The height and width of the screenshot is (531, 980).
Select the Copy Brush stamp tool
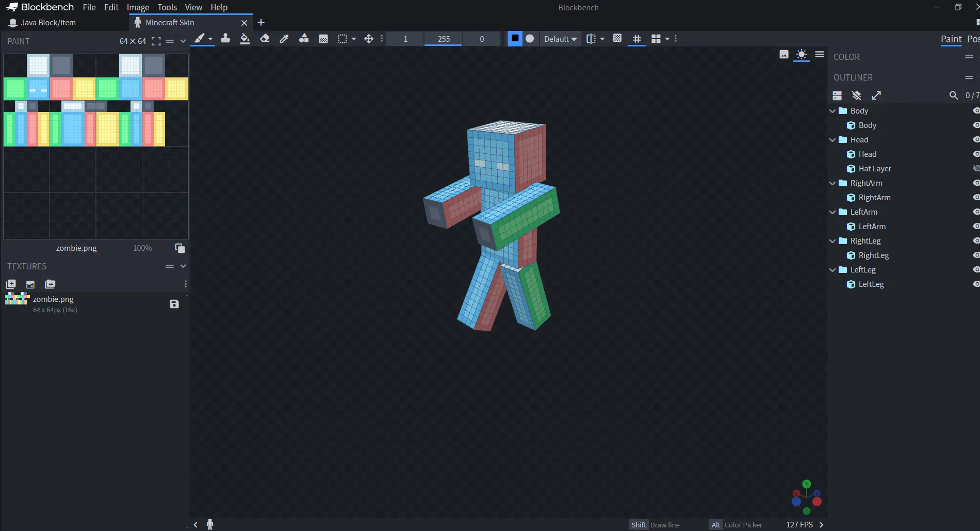point(225,39)
